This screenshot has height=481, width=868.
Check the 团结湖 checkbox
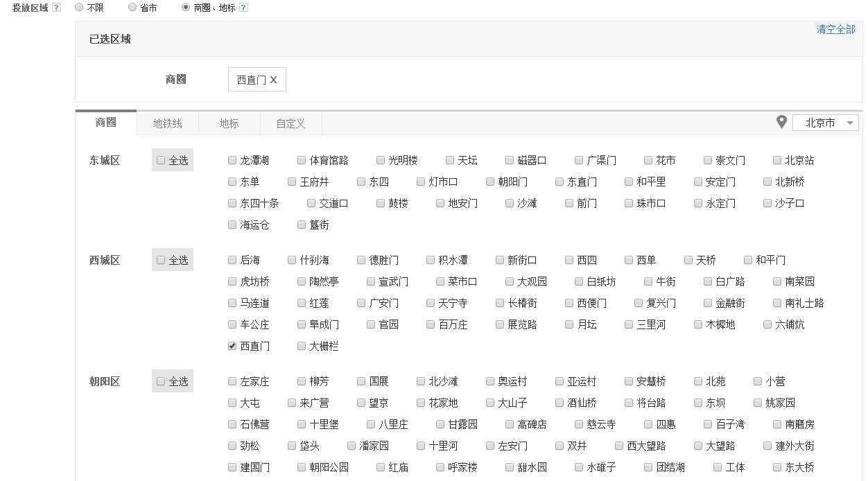(648, 467)
